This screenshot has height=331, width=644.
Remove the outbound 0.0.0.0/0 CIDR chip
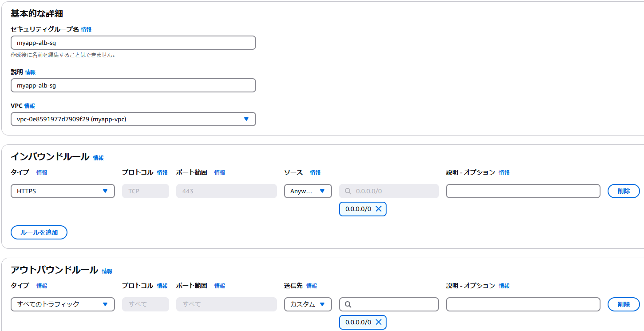pyautogui.click(x=379, y=322)
